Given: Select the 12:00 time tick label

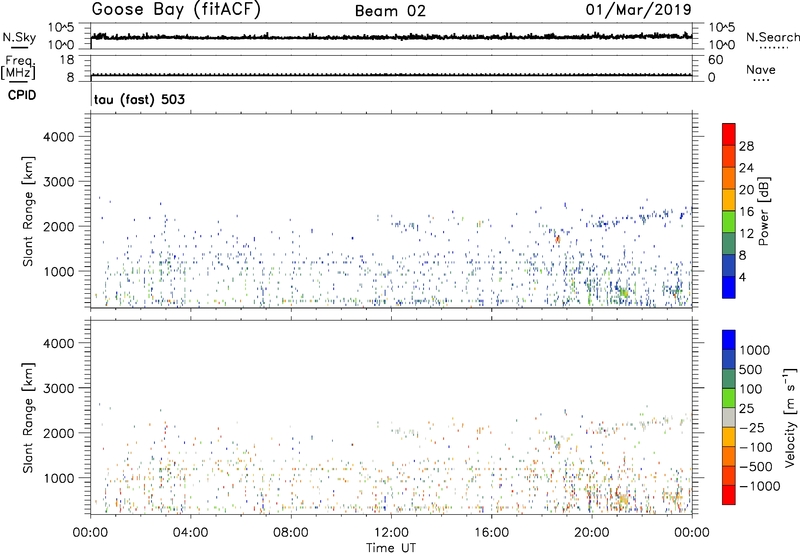Looking at the screenshot, I should pos(391,533).
